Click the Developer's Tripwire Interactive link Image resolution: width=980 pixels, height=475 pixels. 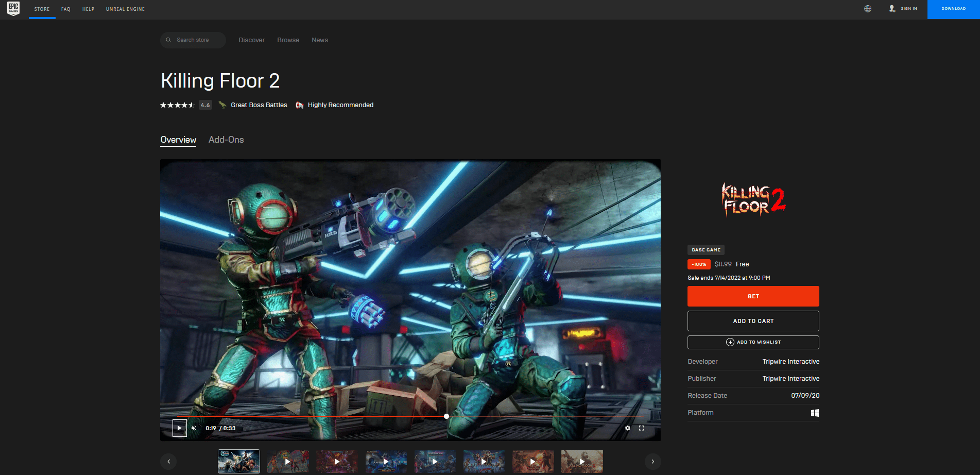coord(791,362)
